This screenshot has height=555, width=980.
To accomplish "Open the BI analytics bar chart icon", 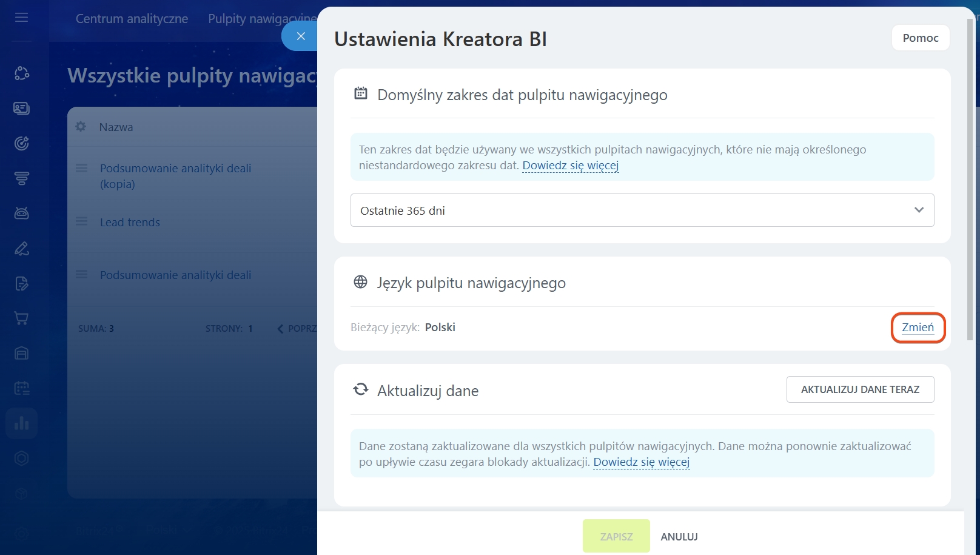I will coord(22,423).
